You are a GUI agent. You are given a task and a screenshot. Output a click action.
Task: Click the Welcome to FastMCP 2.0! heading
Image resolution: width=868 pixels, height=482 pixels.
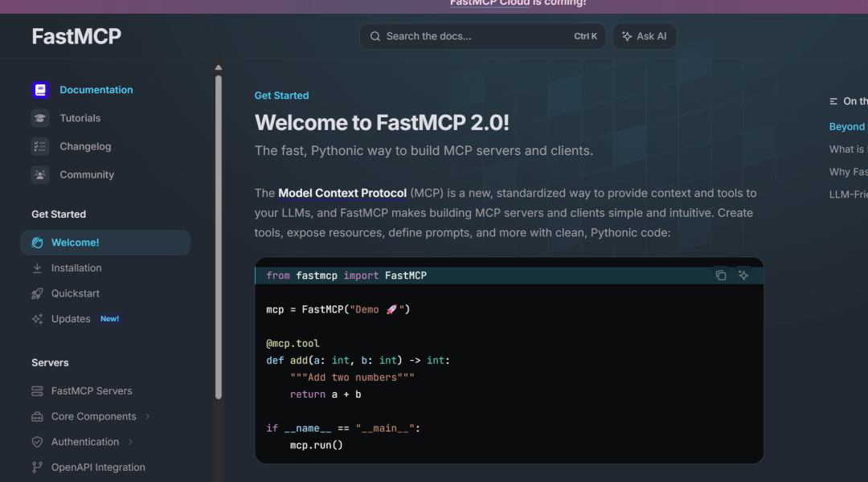point(382,123)
